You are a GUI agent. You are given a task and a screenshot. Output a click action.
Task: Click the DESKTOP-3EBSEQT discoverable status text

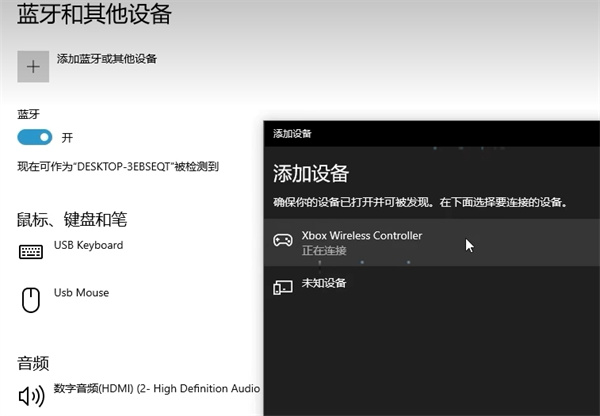click(118, 167)
